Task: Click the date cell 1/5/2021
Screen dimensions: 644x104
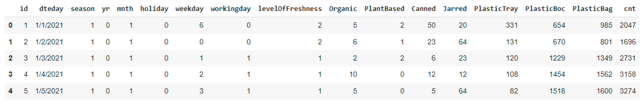Action: (49, 91)
